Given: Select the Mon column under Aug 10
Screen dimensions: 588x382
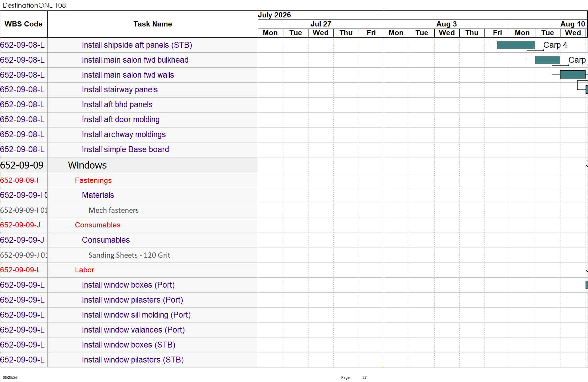Looking at the screenshot, I should [x=522, y=33].
